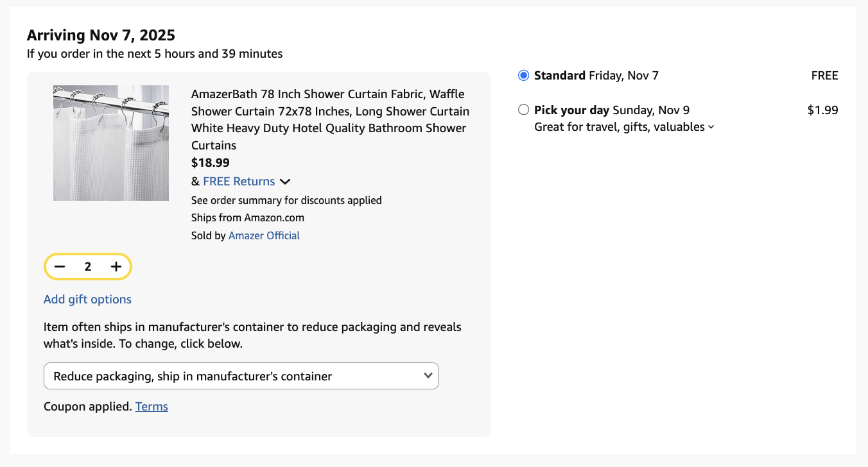Click the "Standard Friday, Nov 7" delivery label

pyautogui.click(x=596, y=76)
